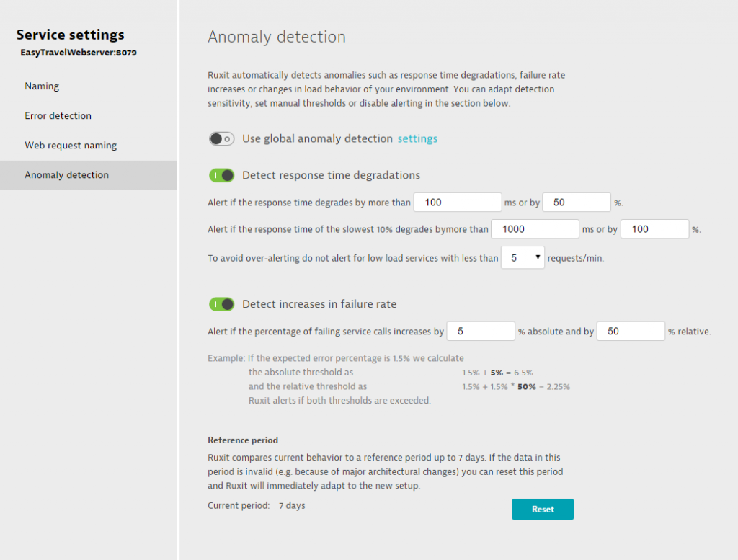The height and width of the screenshot is (560, 738).
Task: Edit the slowest 10% 1000 ms field
Action: 535,229
